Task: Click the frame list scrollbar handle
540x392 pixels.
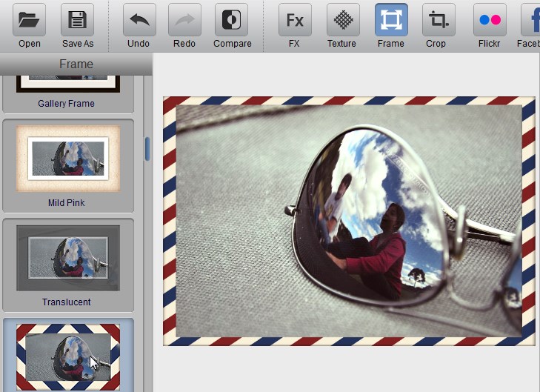Action: (x=147, y=149)
